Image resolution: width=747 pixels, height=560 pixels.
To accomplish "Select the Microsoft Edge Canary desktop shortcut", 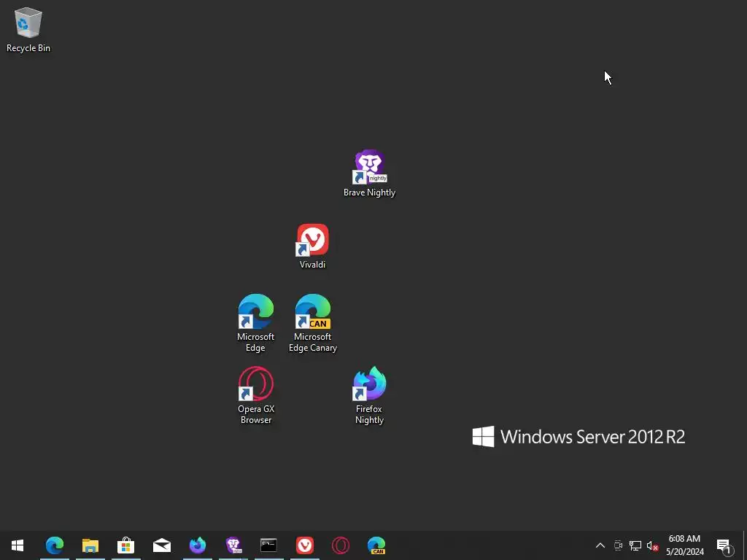I will (x=312, y=323).
